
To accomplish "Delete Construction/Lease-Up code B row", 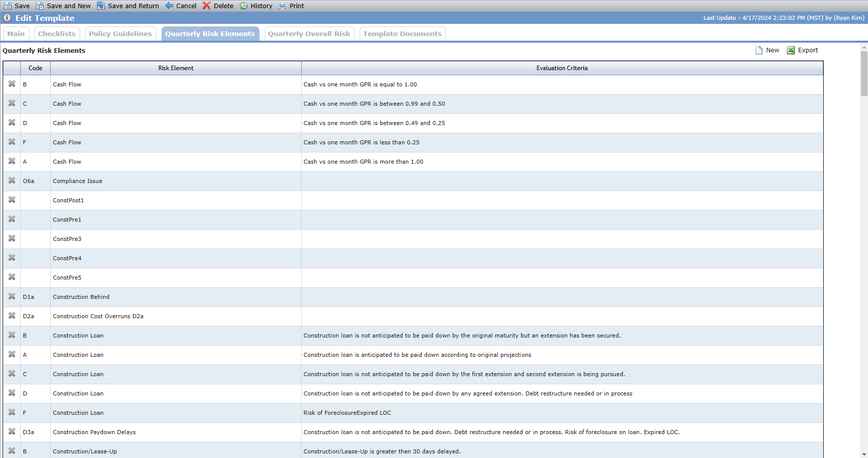I will [x=12, y=451].
